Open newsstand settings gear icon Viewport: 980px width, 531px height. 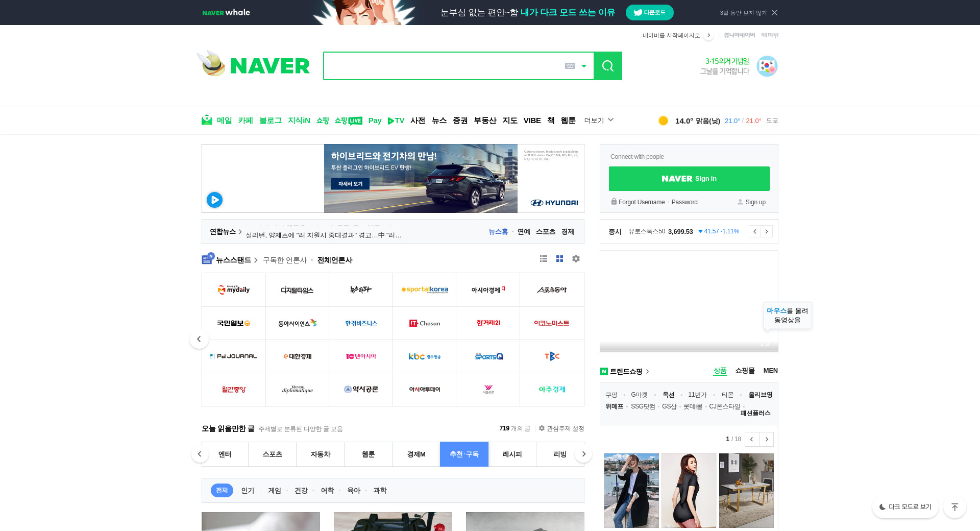point(576,259)
